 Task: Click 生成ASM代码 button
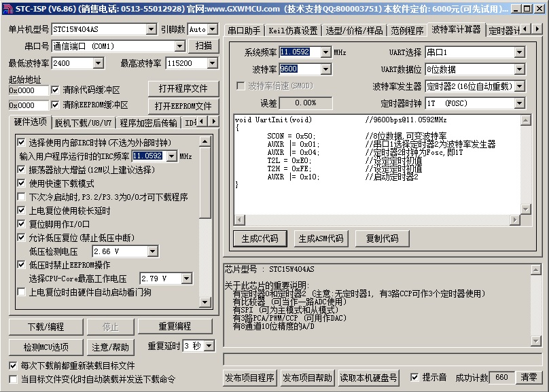click(321, 238)
